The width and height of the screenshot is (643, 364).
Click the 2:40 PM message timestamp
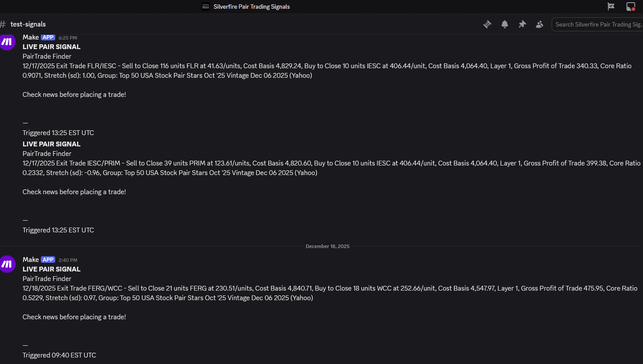click(x=68, y=260)
